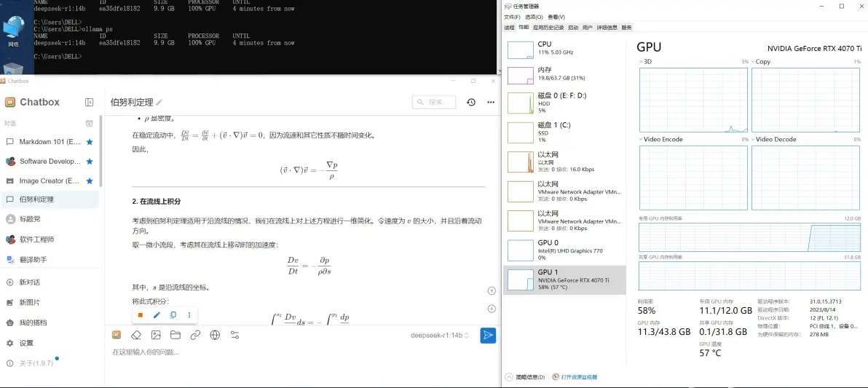Screen dimensions: 868x388
Task: Switch to the 应用历史记录 tab
Action: (x=548, y=27)
